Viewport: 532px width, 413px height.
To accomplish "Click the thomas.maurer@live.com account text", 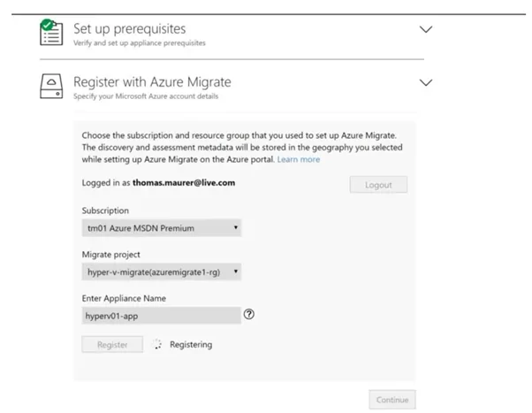I will pyautogui.click(x=184, y=183).
